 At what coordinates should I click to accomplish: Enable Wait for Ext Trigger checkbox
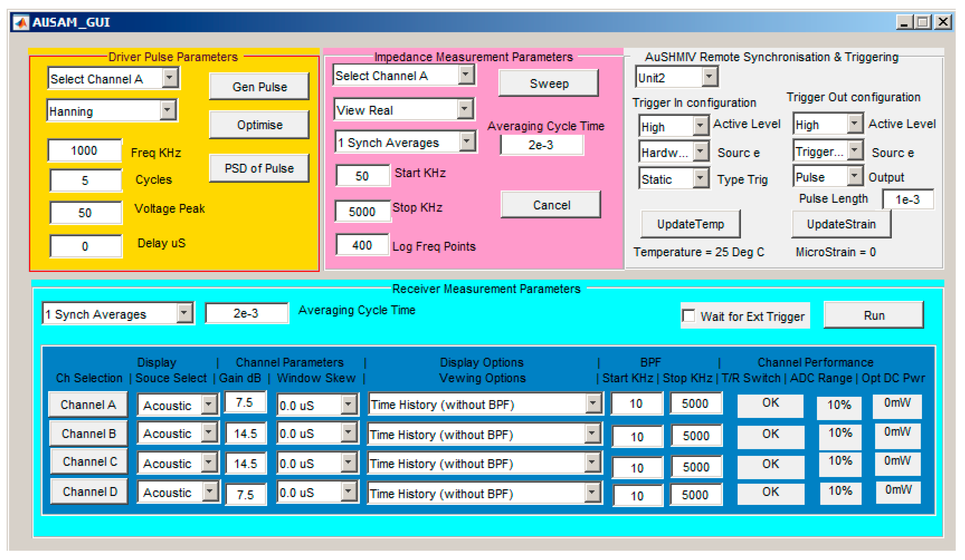point(689,316)
